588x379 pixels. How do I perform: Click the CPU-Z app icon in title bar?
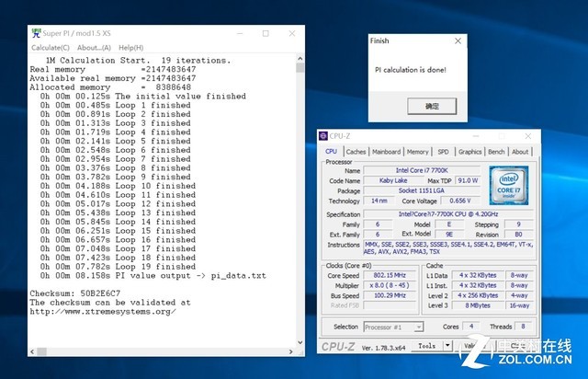point(323,136)
